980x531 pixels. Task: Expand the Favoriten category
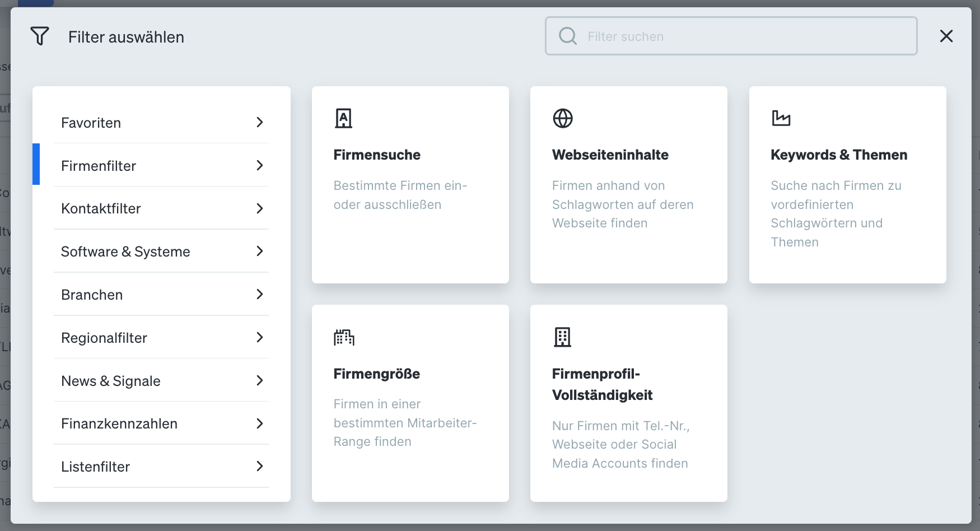coord(260,122)
